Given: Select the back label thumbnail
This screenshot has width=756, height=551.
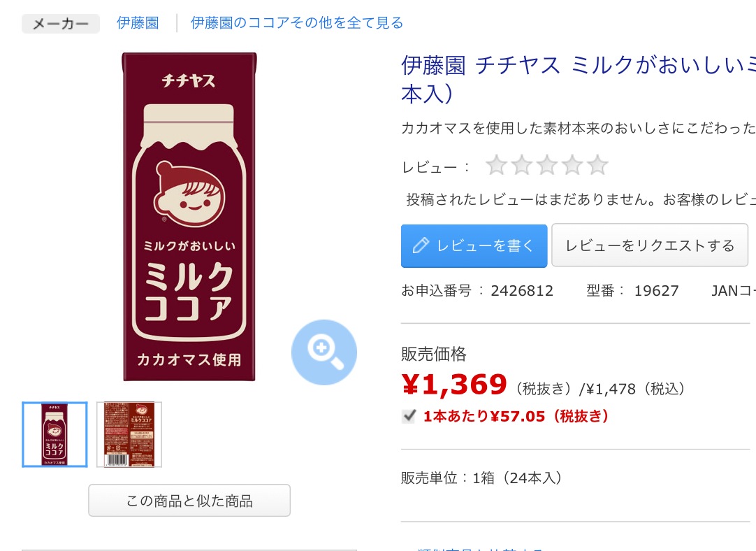Looking at the screenshot, I should 129,434.
